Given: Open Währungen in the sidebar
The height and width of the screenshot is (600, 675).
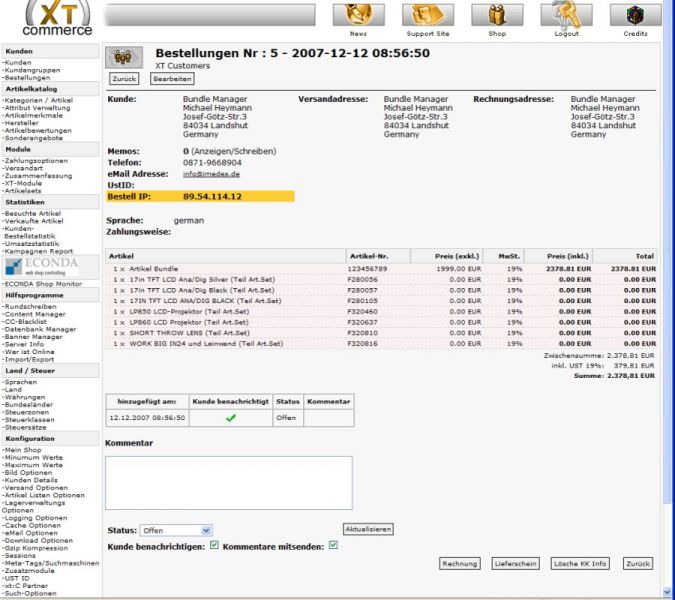Looking at the screenshot, I should 24,397.
